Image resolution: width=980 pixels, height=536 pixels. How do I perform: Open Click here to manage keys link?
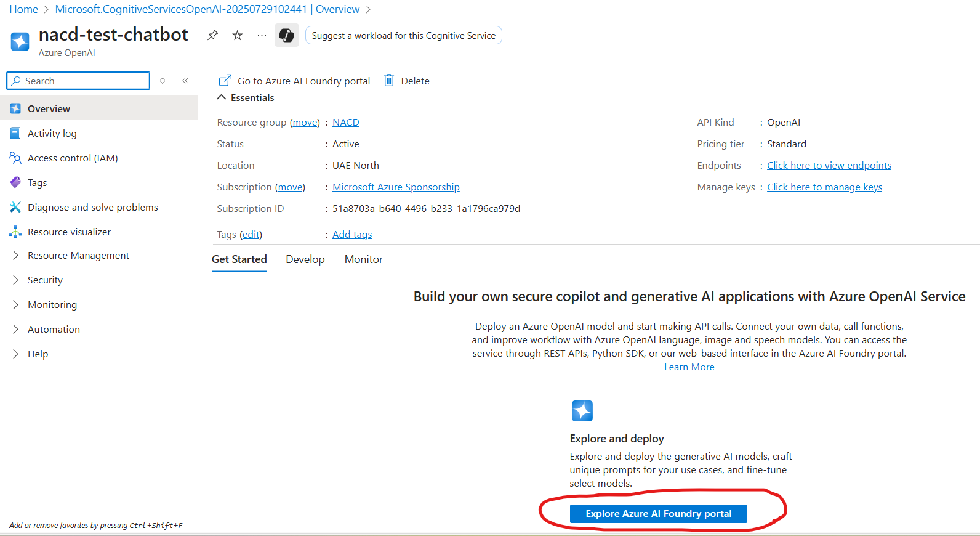[824, 187]
